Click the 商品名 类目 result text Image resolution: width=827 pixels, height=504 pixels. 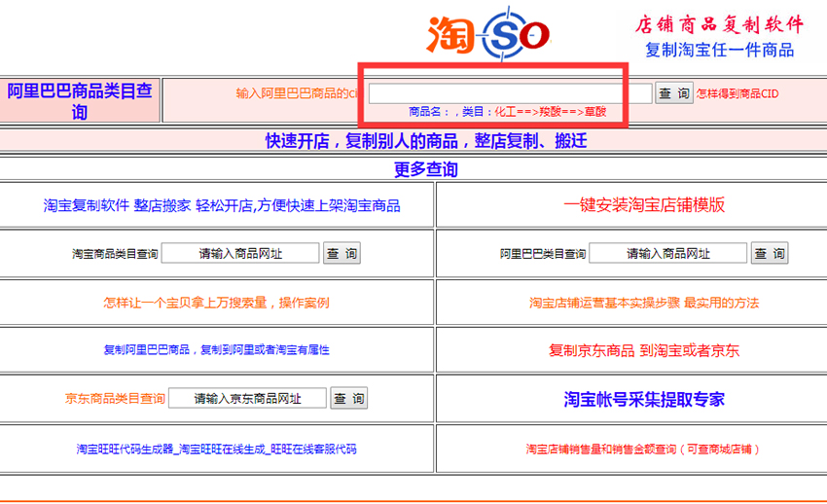[507, 112]
